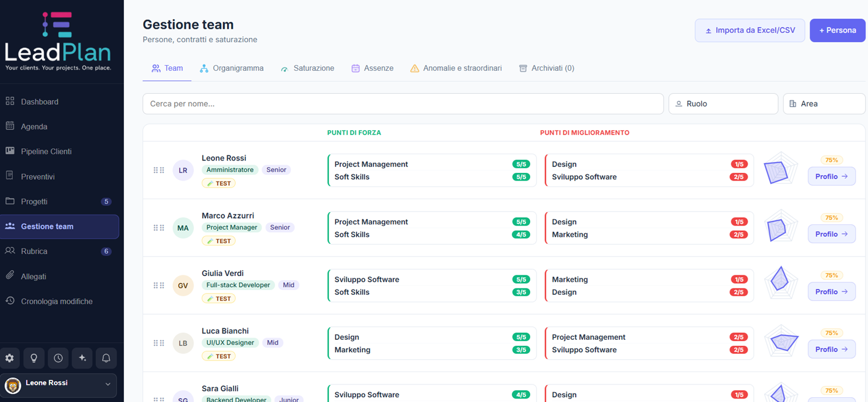
Task: Open Profilo for Marco Azzurri
Action: pyautogui.click(x=832, y=234)
